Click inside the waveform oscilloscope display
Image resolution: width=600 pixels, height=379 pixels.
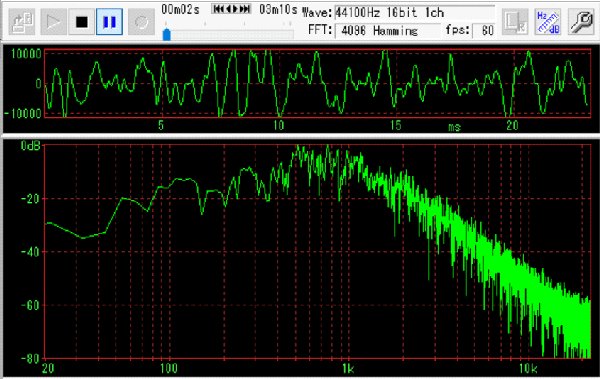(x=317, y=83)
